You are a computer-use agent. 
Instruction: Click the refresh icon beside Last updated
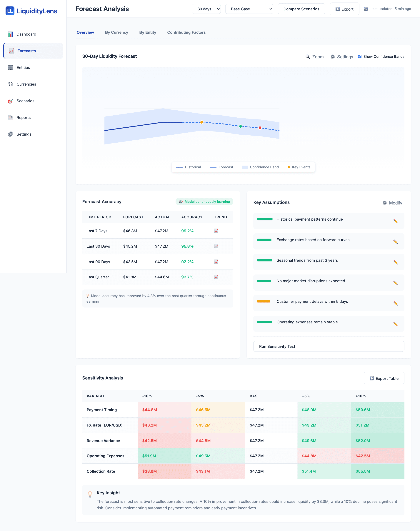coord(366,9)
